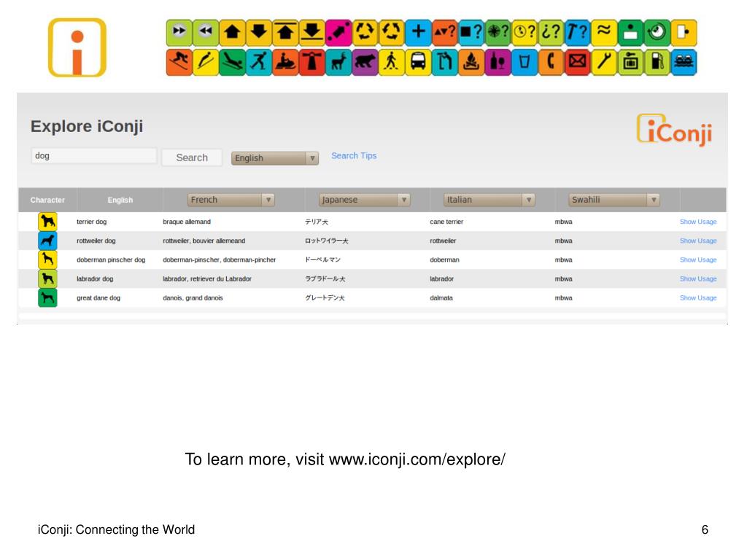The height and width of the screenshot is (560, 747).
Task: Click the approximately-equal wavy lines icon
Action: click(604, 32)
